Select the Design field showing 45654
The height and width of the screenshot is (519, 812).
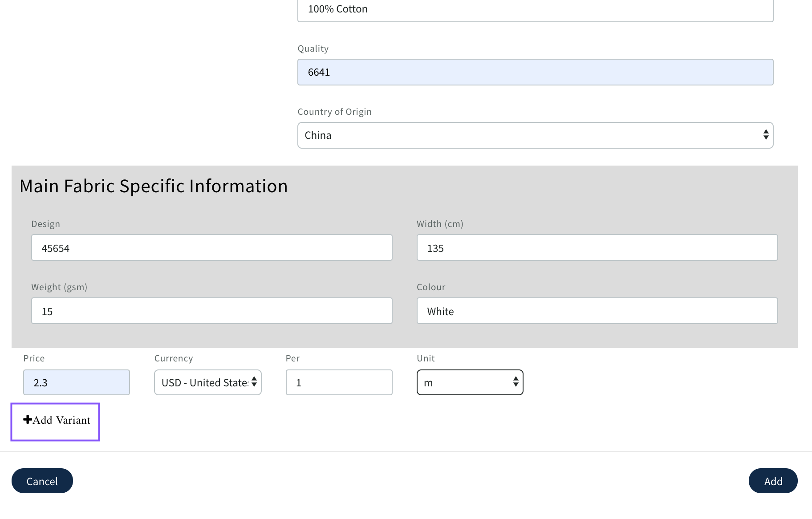click(x=211, y=248)
